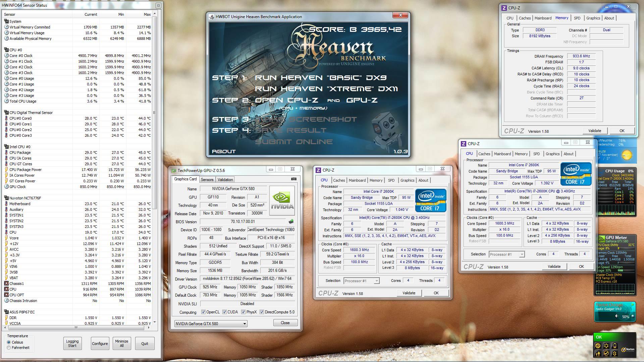Click HWiNFO64 scrollbar up arrow
This screenshot has width=644, height=362.
point(155,14)
